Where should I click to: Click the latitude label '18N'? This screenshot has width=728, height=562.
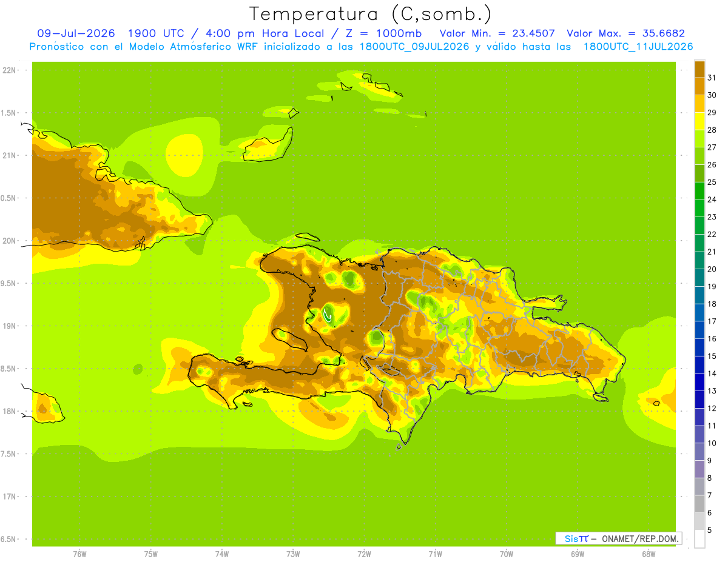coord(9,411)
